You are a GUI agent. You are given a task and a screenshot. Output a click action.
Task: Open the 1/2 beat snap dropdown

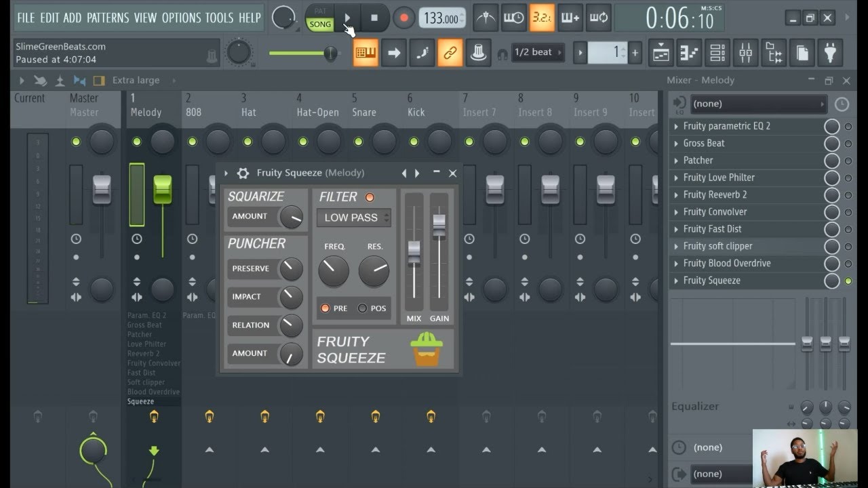point(538,52)
